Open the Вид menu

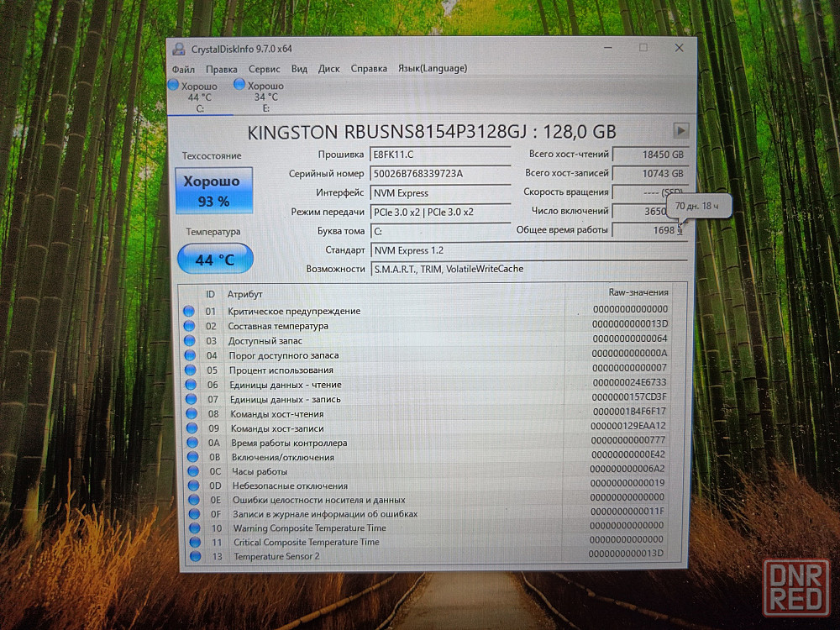point(300,69)
